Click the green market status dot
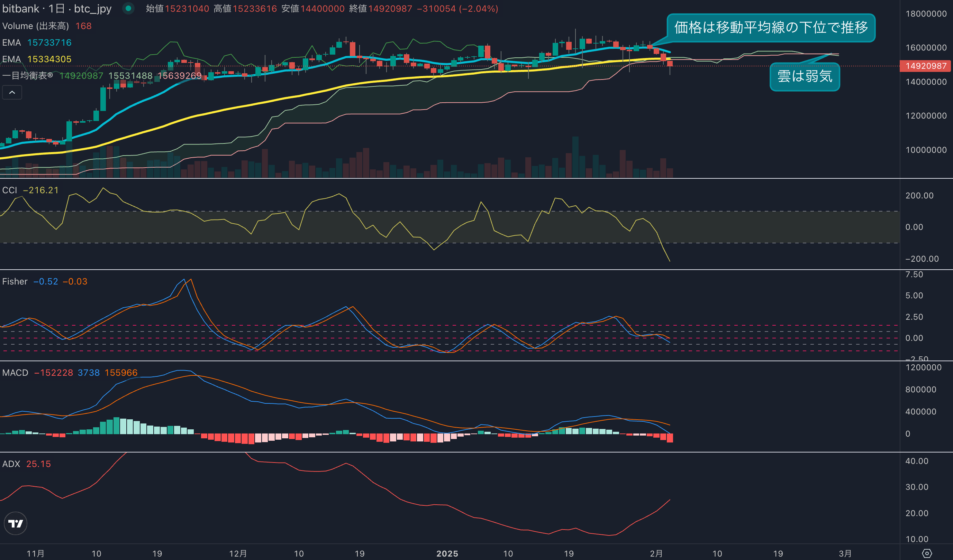The width and height of the screenshot is (953, 560). click(128, 8)
